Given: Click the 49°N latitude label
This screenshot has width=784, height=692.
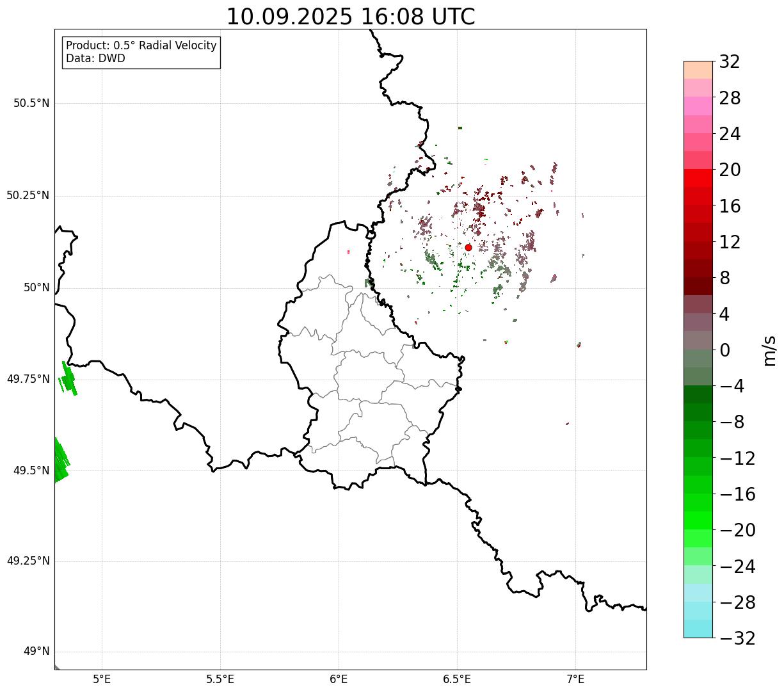Looking at the screenshot, I should pyautogui.click(x=37, y=652).
